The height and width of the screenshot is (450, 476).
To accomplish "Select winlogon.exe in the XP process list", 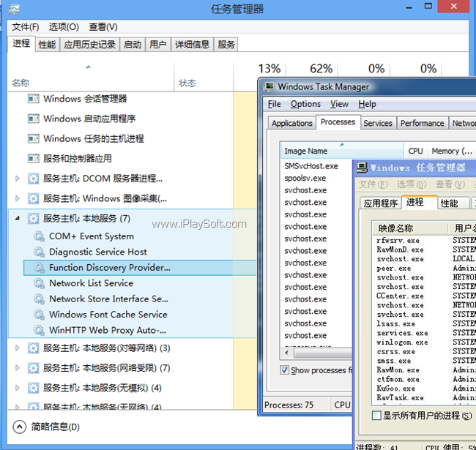I will coord(402,342).
